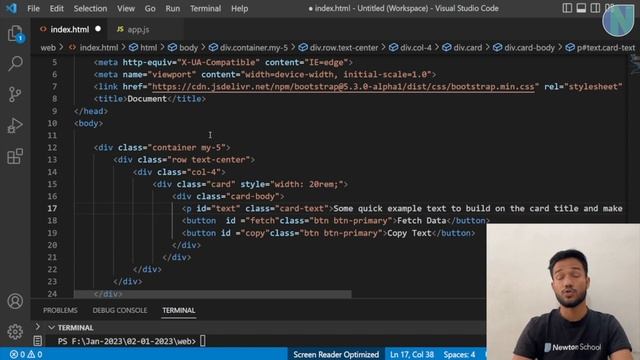Open the Explorer view in activity bar
This screenshot has height=360, width=640.
click(15, 33)
